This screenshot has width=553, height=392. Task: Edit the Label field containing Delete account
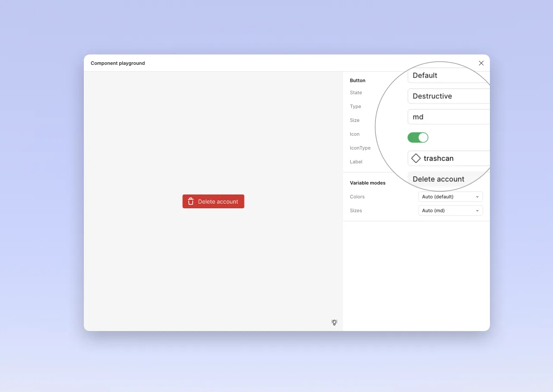click(x=438, y=179)
